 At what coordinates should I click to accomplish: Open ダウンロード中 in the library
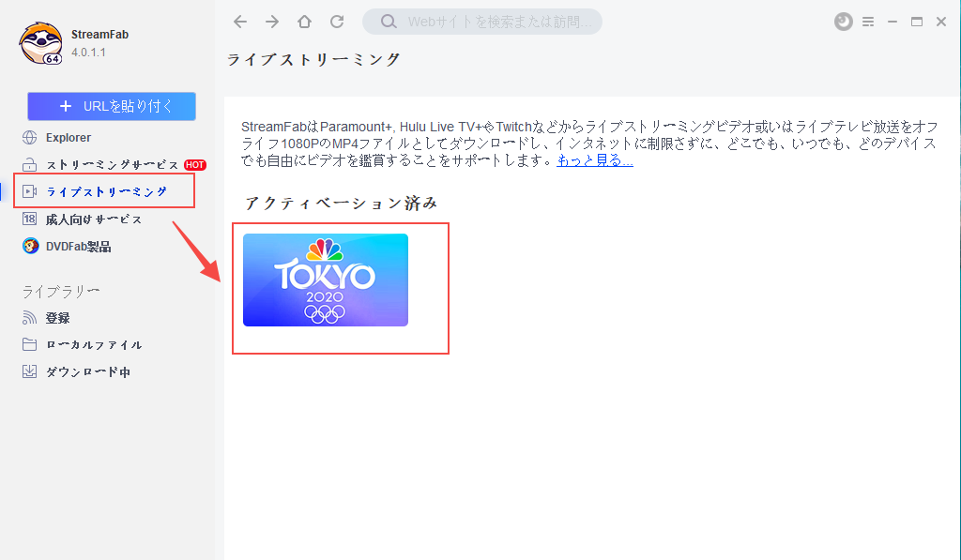(87, 371)
